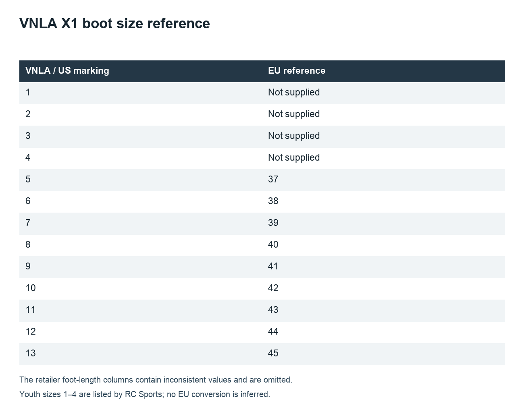Click 'Not supplied' in the size 2 row
Image resolution: width=524 pixels, height=420 pixels.
pos(294,114)
